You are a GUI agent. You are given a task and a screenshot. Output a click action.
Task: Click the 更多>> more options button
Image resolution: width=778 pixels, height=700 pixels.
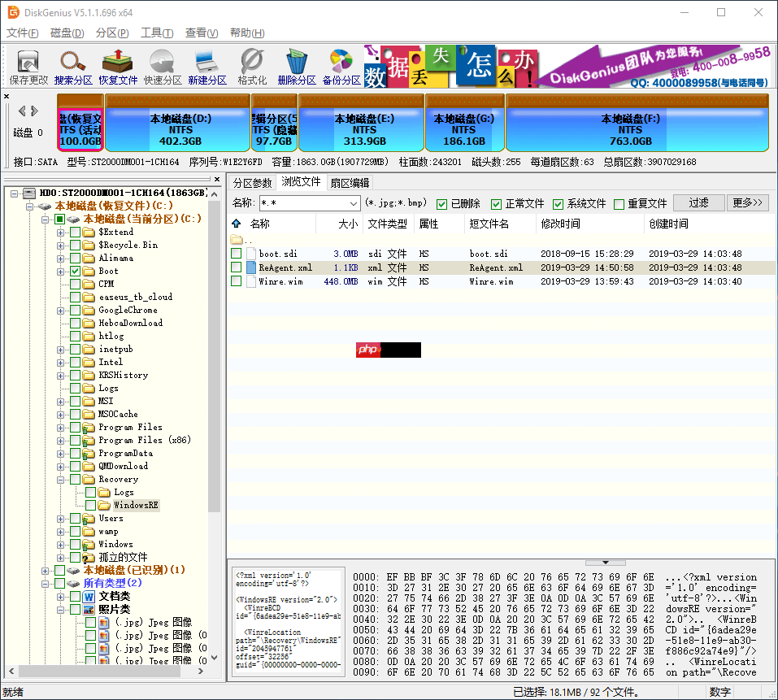pos(748,203)
